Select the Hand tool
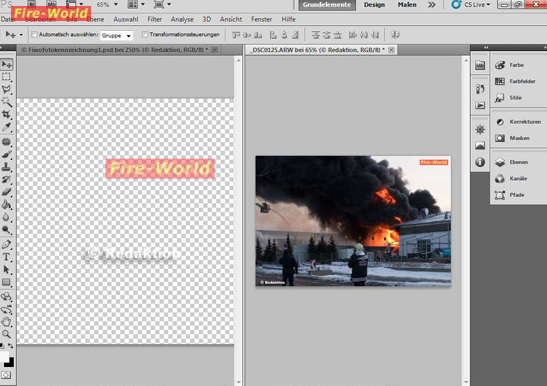The height and width of the screenshot is (386, 547). [6, 321]
